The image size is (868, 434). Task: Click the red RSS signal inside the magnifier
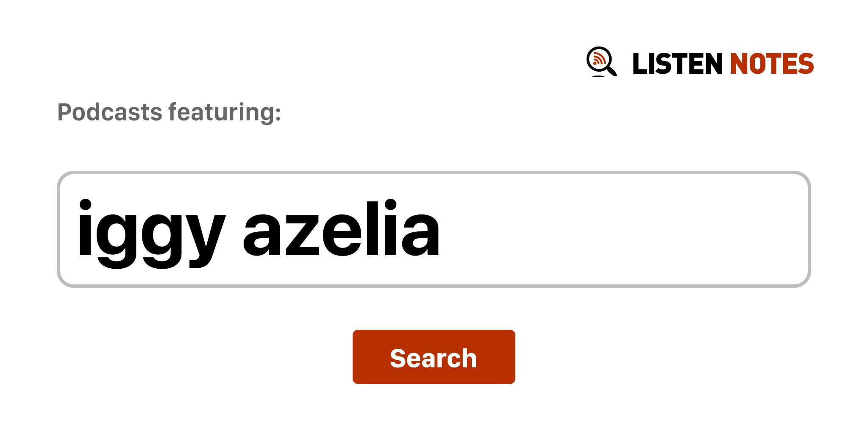599,59
